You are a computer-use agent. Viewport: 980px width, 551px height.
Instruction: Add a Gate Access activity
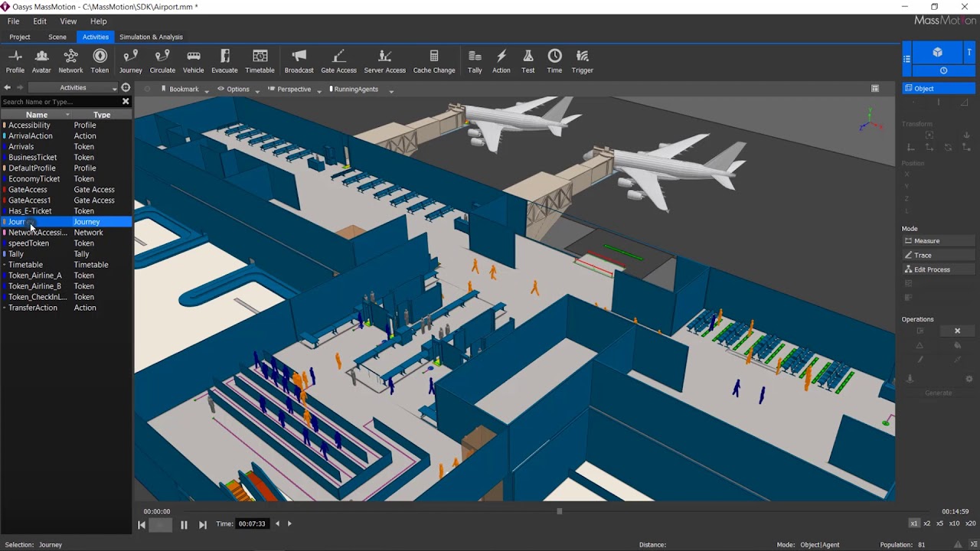(x=338, y=61)
